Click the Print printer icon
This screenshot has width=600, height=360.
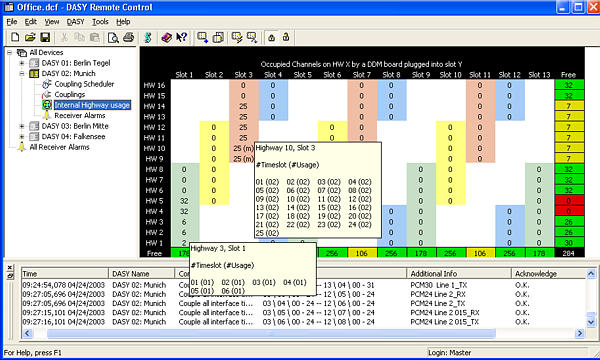pos(129,37)
